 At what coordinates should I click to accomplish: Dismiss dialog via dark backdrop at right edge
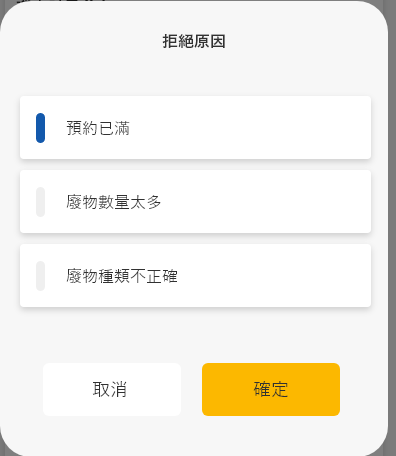392,228
